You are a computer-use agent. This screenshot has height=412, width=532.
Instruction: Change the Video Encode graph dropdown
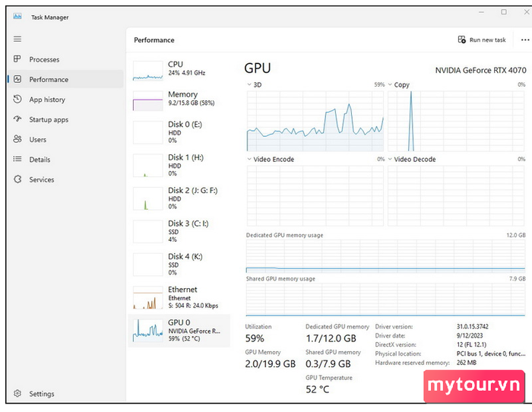(x=249, y=160)
